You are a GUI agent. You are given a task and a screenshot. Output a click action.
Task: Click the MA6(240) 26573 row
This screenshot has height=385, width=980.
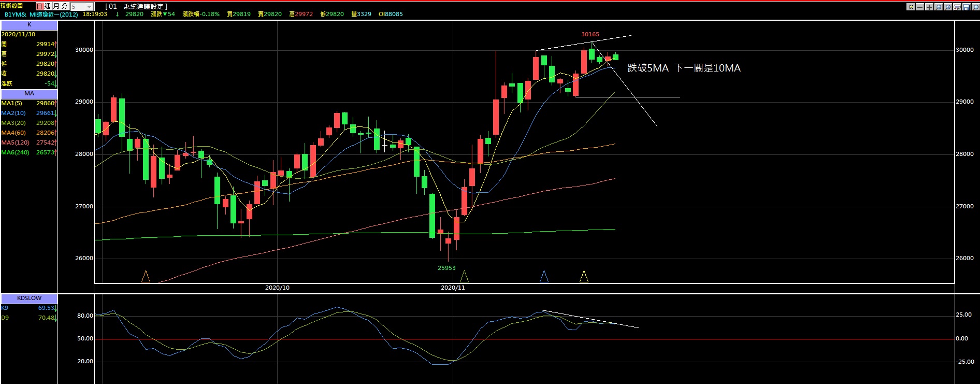pyautogui.click(x=29, y=152)
